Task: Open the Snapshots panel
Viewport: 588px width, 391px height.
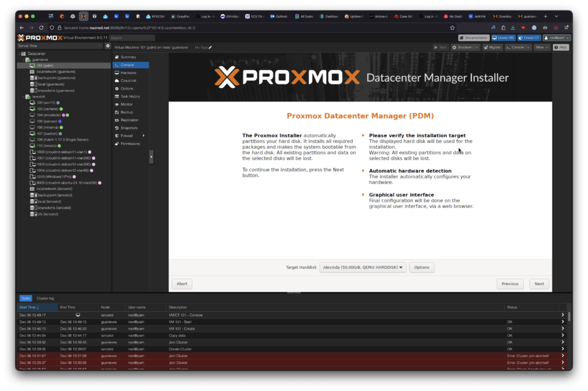Action: [x=129, y=128]
